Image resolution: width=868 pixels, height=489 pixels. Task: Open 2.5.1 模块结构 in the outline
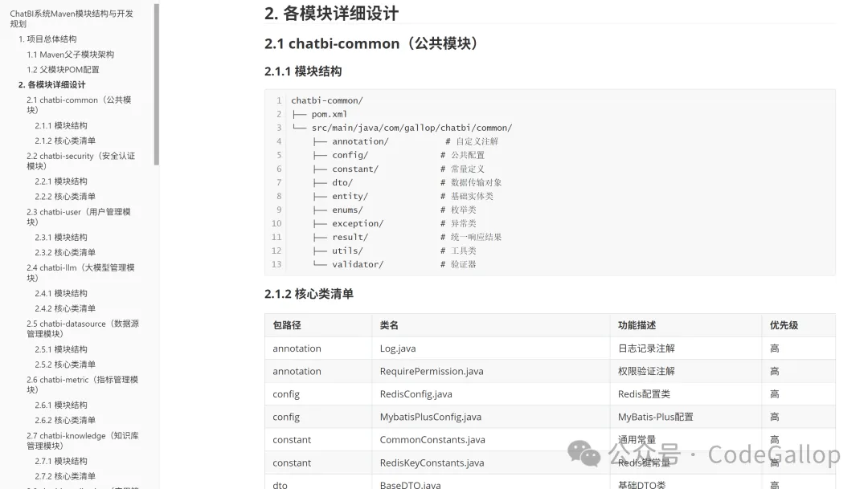pyautogui.click(x=61, y=349)
